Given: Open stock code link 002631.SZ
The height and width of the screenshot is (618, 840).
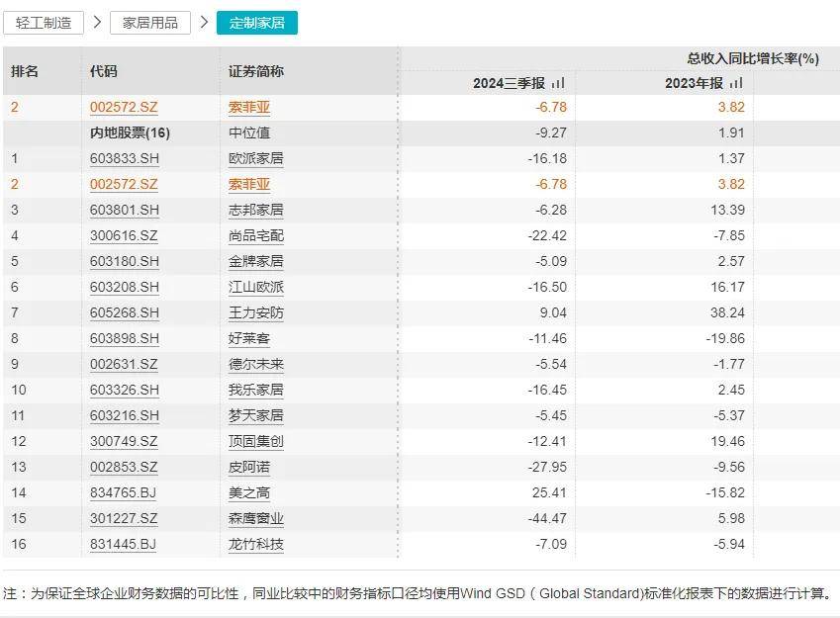Looking at the screenshot, I should pos(124,364).
